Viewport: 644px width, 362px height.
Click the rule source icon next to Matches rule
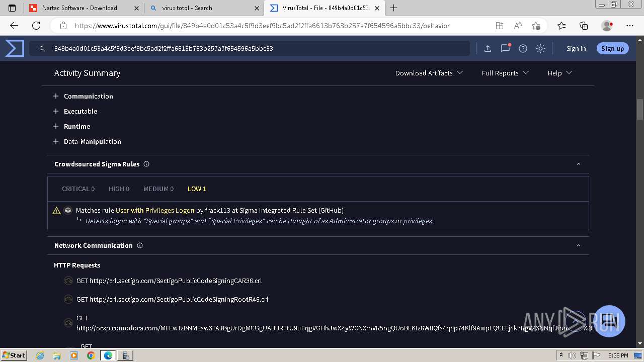coord(68,210)
